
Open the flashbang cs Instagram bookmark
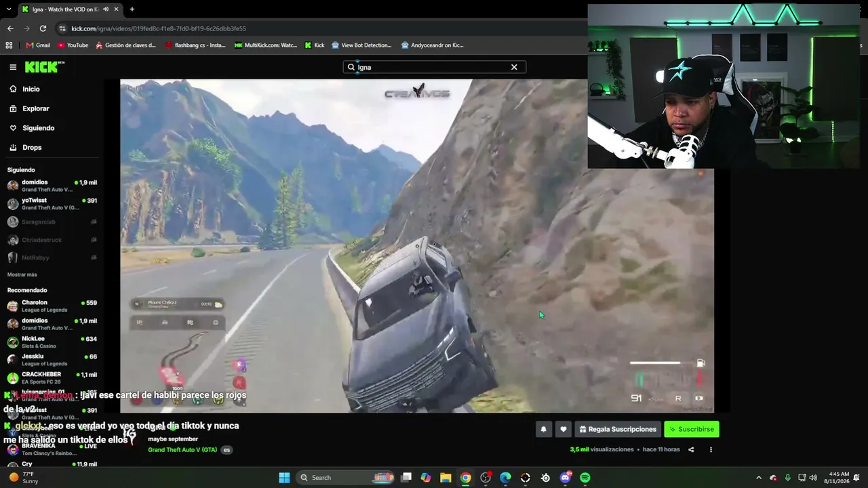tap(195, 45)
